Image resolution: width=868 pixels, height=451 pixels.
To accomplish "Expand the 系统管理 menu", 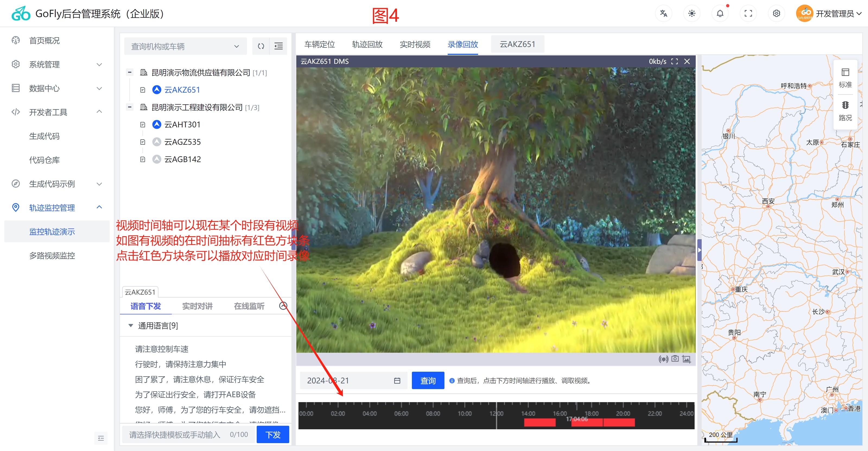I will coord(57,64).
